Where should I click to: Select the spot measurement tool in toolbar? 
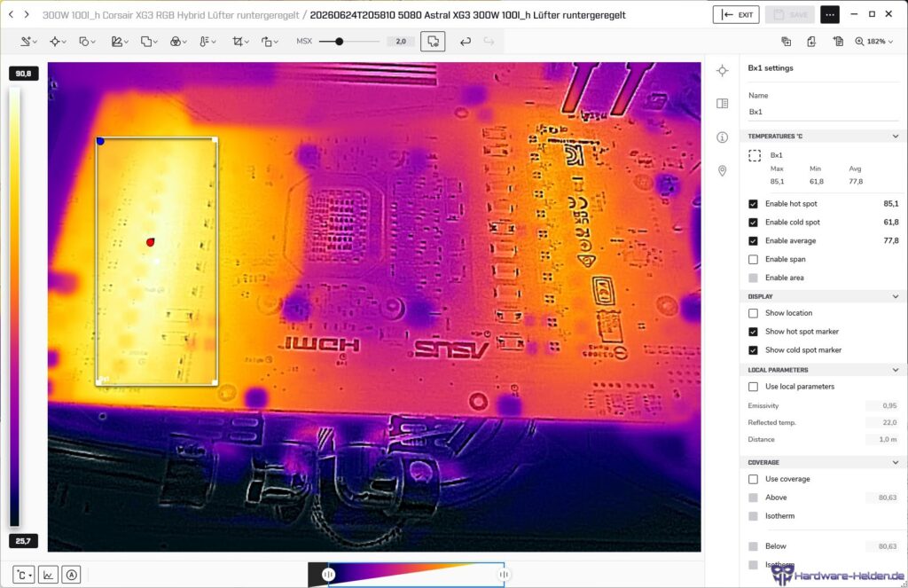coord(55,42)
